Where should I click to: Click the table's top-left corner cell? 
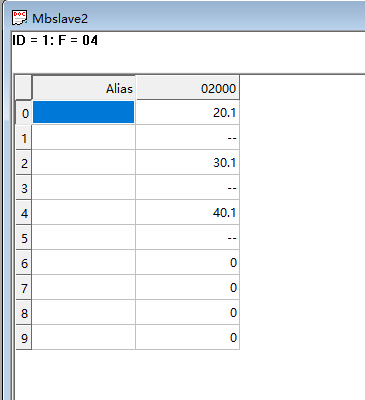tap(24, 88)
